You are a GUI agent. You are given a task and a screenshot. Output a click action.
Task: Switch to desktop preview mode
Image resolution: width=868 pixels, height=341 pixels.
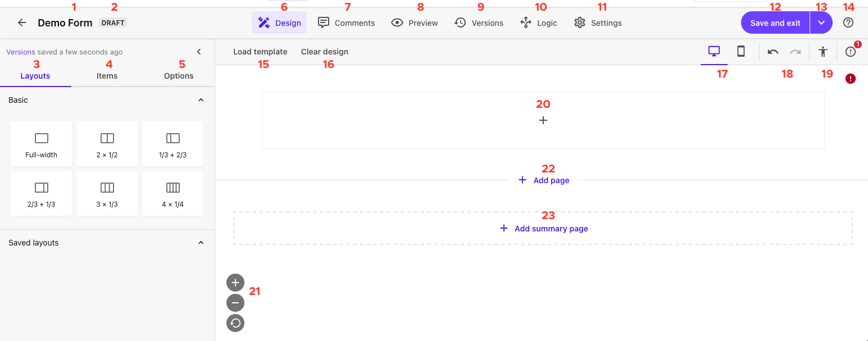[714, 51]
